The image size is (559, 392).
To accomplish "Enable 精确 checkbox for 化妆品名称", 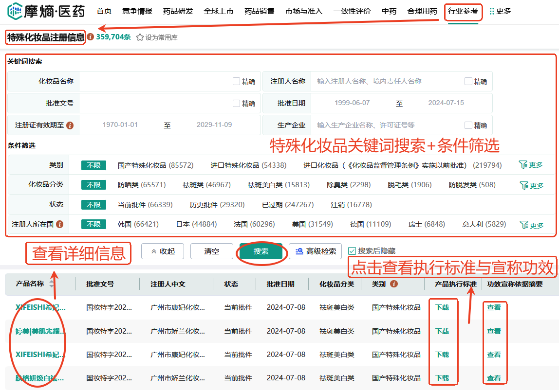I will pyautogui.click(x=237, y=82).
